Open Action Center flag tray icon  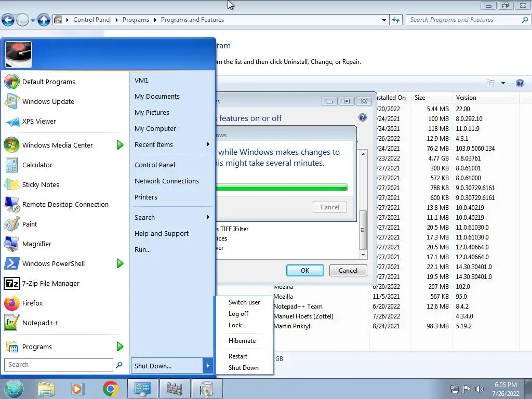click(x=467, y=389)
